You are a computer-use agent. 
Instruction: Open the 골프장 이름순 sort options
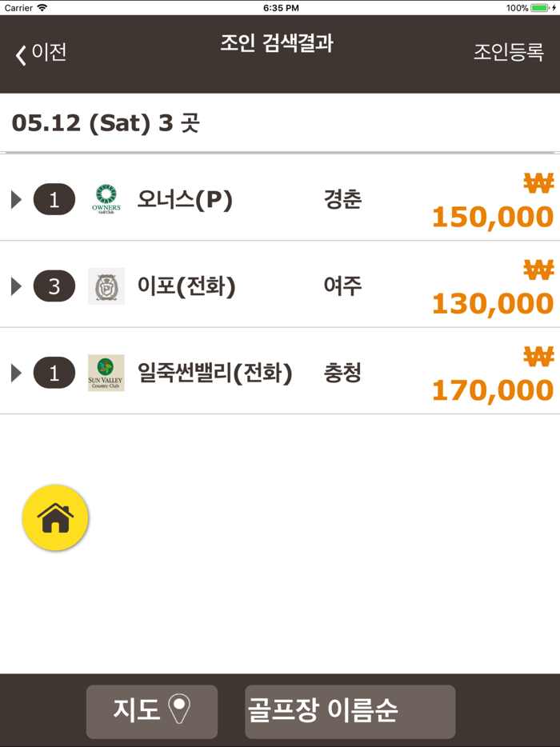[x=350, y=711]
